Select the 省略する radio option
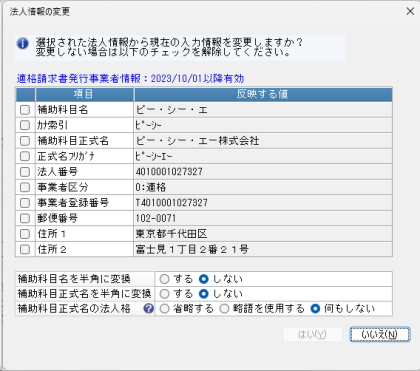This screenshot has height=371, width=420. (x=164, y=309)
